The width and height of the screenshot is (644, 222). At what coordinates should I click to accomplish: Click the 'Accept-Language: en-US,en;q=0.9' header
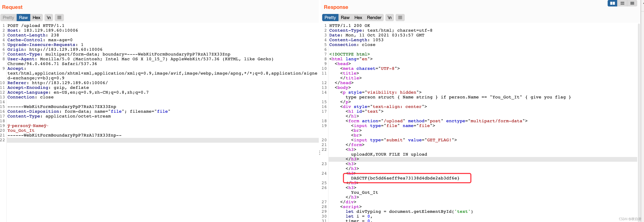tap(78, 92)
